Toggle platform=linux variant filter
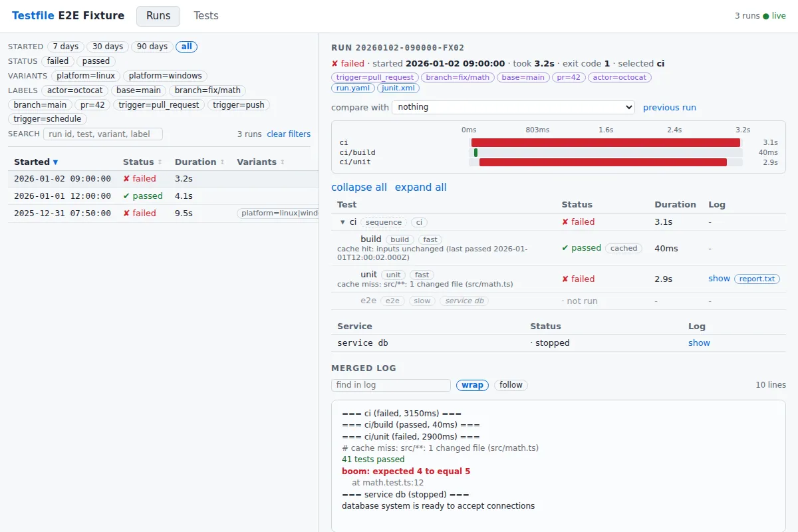 coord(86,76)
